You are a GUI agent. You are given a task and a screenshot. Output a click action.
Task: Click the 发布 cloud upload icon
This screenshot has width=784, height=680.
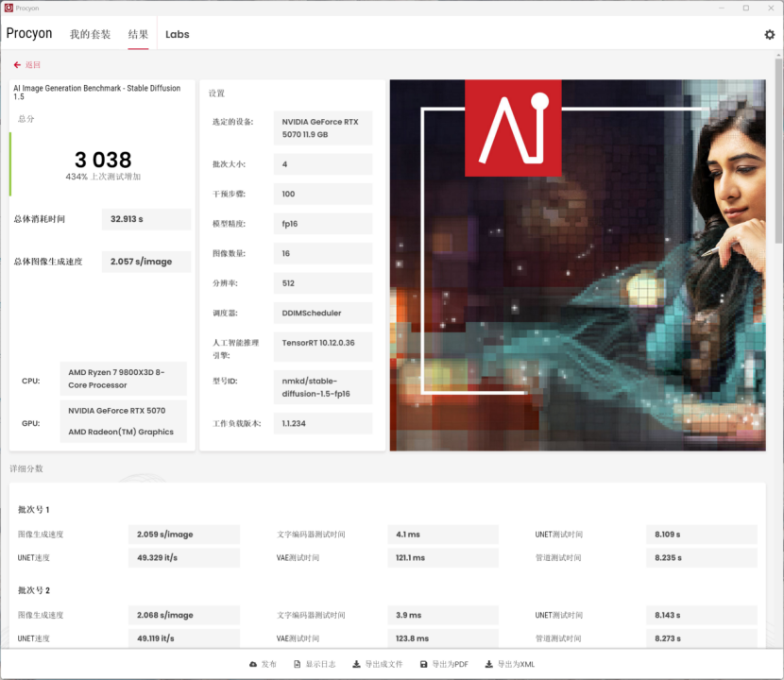pyautogui.click(x=253, y=665)
